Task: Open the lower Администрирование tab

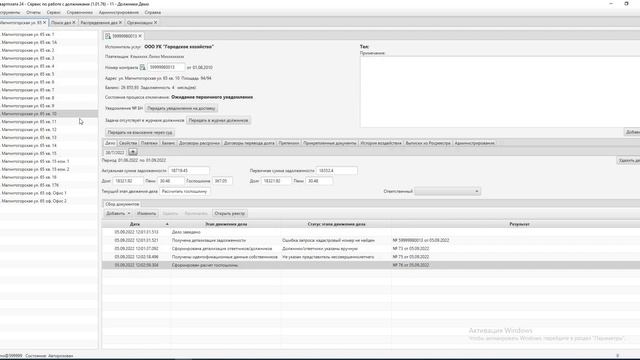Action: click(474, 143)
